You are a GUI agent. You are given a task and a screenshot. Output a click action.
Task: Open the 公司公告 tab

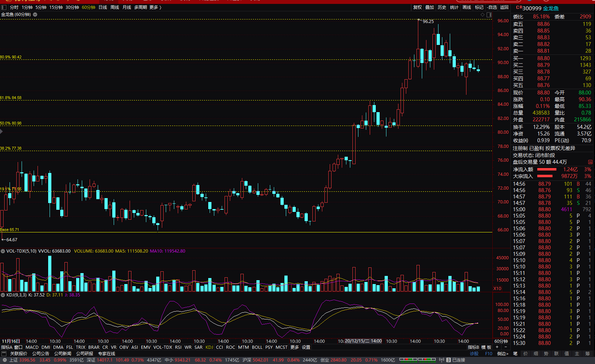coord(41,354)
